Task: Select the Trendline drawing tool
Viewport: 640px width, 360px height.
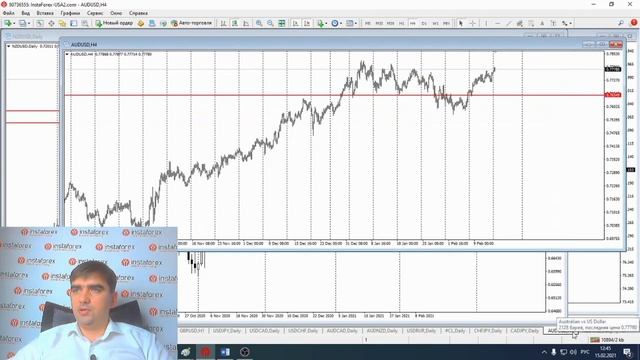Action: click(x=509, y=23)
